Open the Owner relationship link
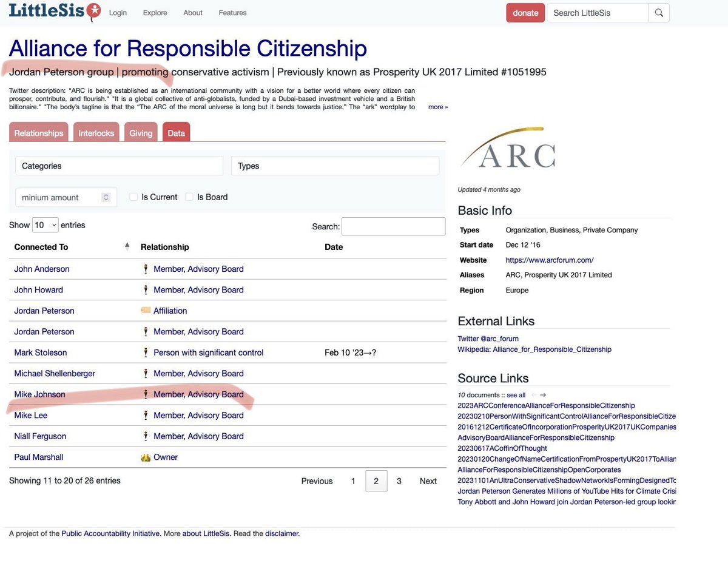Viewport: 728px width, 563px height. click(166, 457)
